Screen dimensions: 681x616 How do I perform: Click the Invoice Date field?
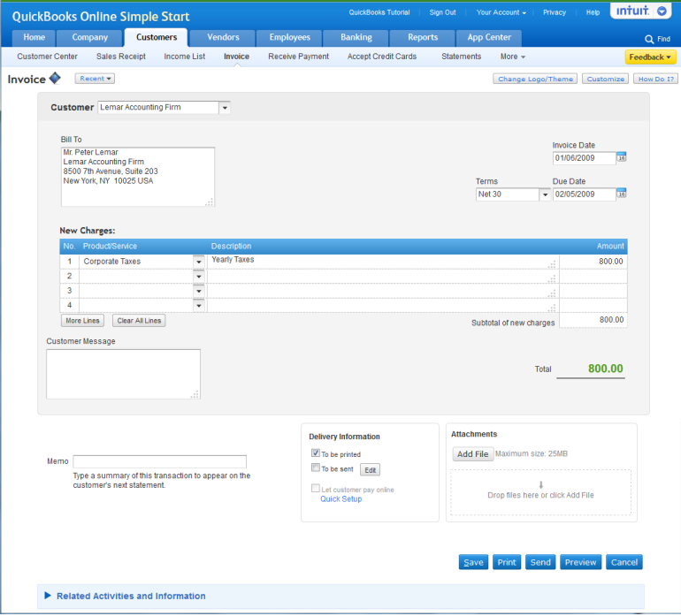click(584, 158)
